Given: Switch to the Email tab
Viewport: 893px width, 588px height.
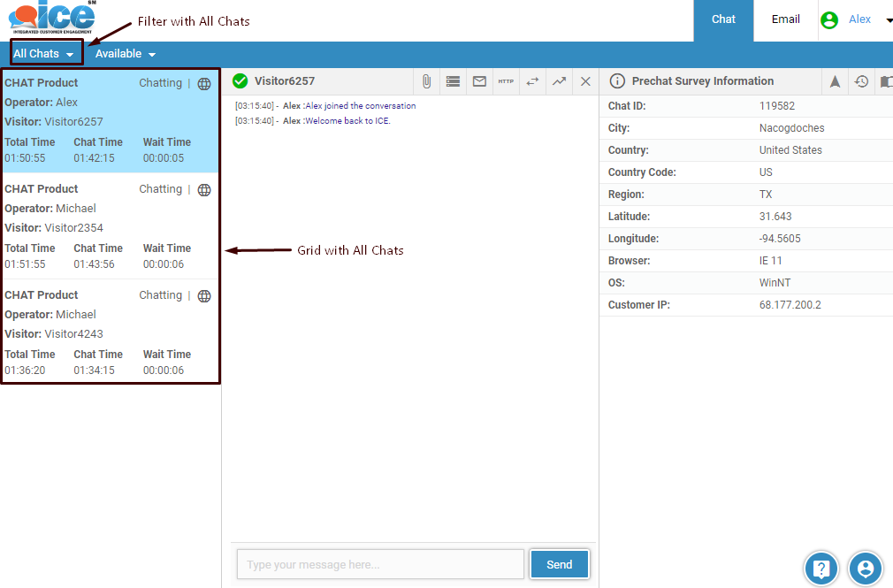Looking at the screenshot, I should click(785, 19).
